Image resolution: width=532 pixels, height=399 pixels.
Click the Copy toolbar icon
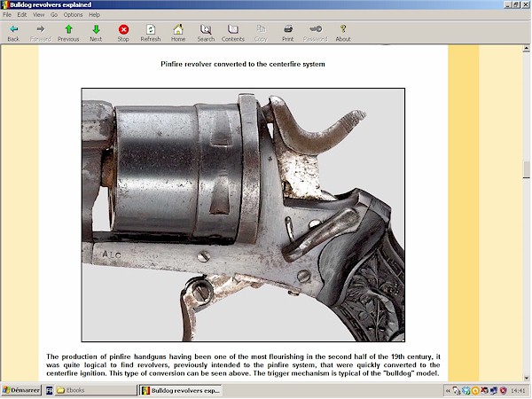coord(261,34)
